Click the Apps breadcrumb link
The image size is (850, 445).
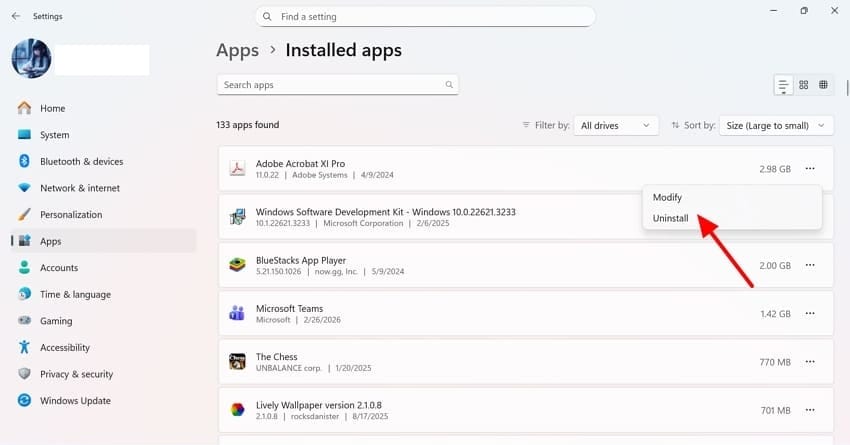pos(237,50)
